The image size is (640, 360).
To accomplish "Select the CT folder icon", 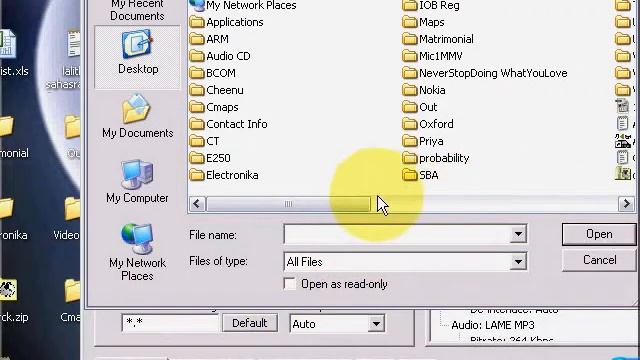I will [197, 141].
